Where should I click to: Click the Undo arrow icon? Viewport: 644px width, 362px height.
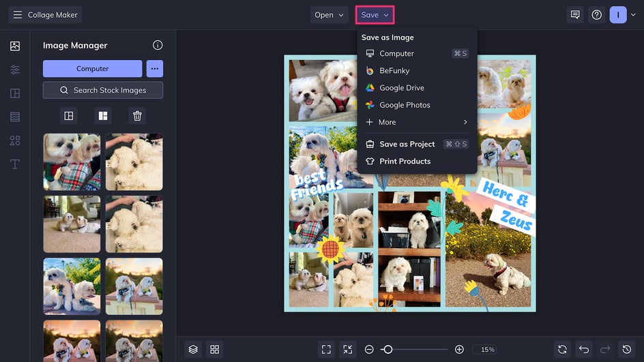(x=583, y=349)
